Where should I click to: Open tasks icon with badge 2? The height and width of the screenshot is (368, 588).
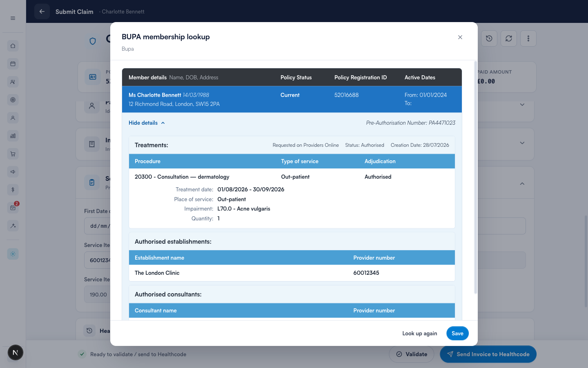tap(13, 208)
